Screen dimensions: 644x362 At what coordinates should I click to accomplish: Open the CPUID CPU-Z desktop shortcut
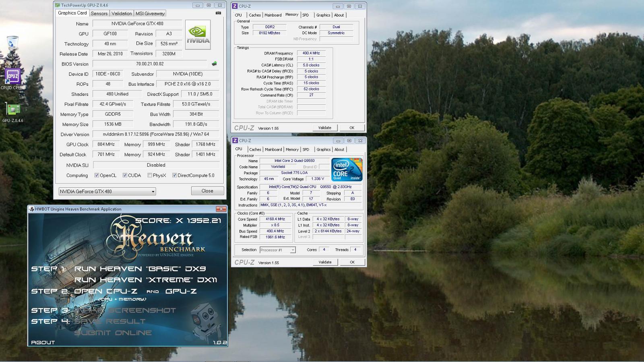[12, 76]
